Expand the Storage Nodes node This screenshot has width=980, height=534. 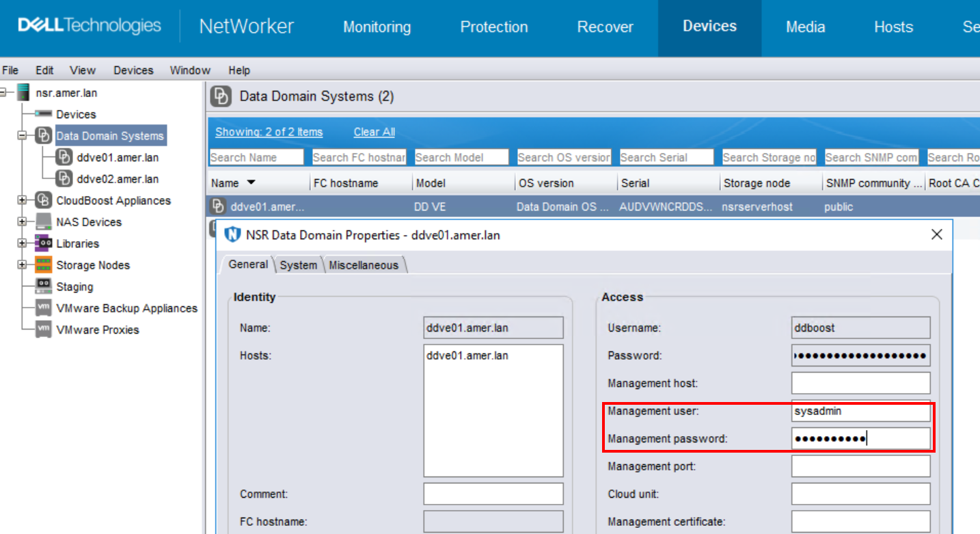tap(23, 265)
